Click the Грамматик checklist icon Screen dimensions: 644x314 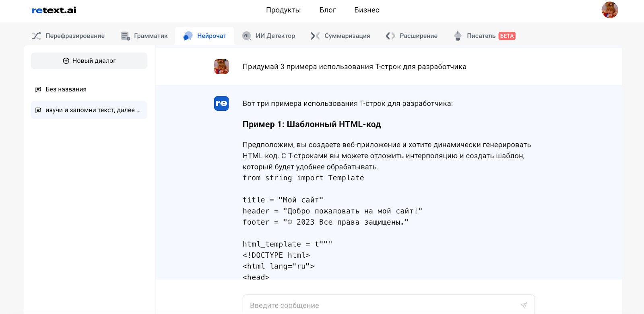(x=126, y=36)
